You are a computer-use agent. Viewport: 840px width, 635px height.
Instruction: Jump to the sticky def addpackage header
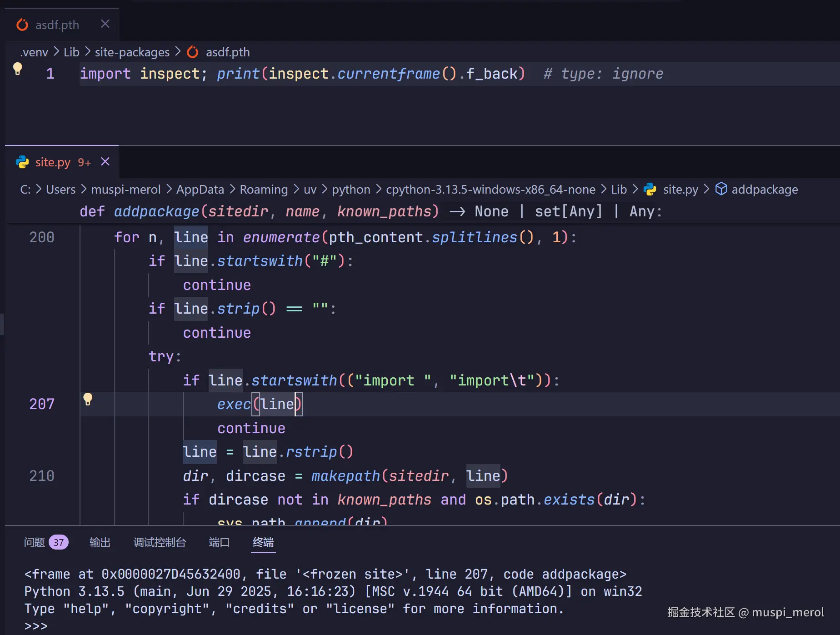tap(371, 211)
